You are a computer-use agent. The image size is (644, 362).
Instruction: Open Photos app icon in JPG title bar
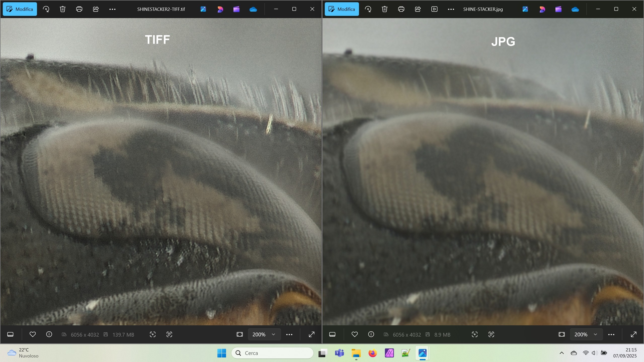[525, 9]
